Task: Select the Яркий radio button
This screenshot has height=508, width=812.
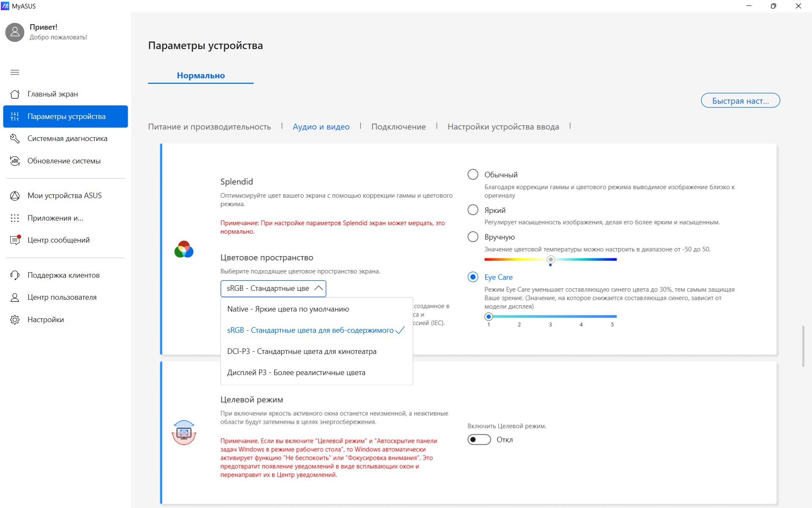Action: coord(473,210)
